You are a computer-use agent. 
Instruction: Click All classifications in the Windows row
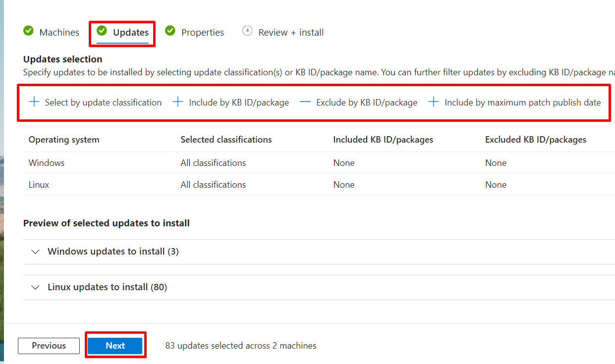(x=213, y=163)
